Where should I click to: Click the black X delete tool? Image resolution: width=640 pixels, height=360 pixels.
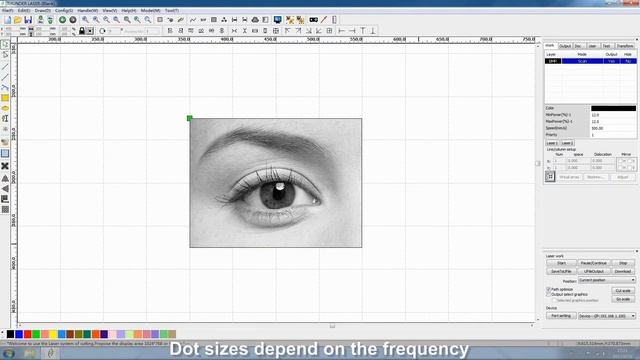(5, 166)
